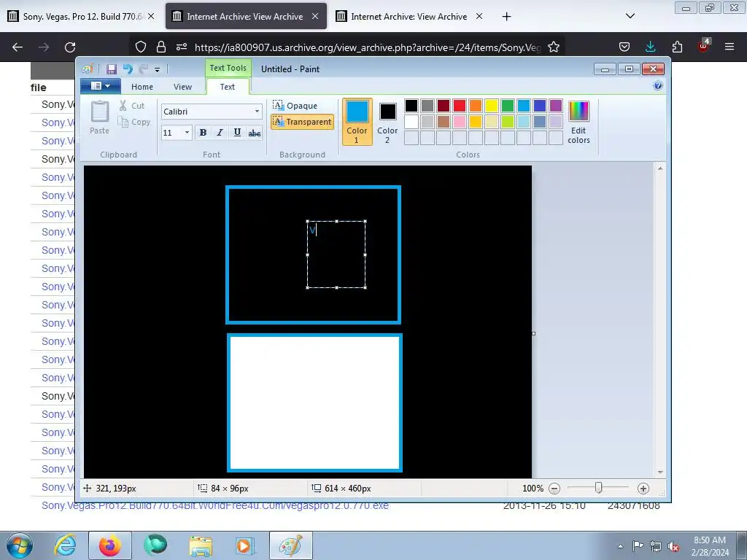This screenshot has height=560, width=747.
Task: Click the Paint vertical scrollbar up arrow
Action: (x=659, y=168)
